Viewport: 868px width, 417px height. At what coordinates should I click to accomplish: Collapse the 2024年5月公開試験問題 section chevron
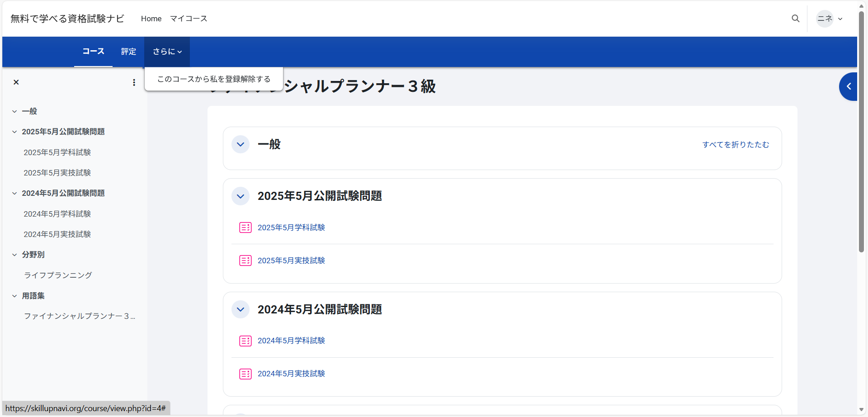click(x=241, y=310)
